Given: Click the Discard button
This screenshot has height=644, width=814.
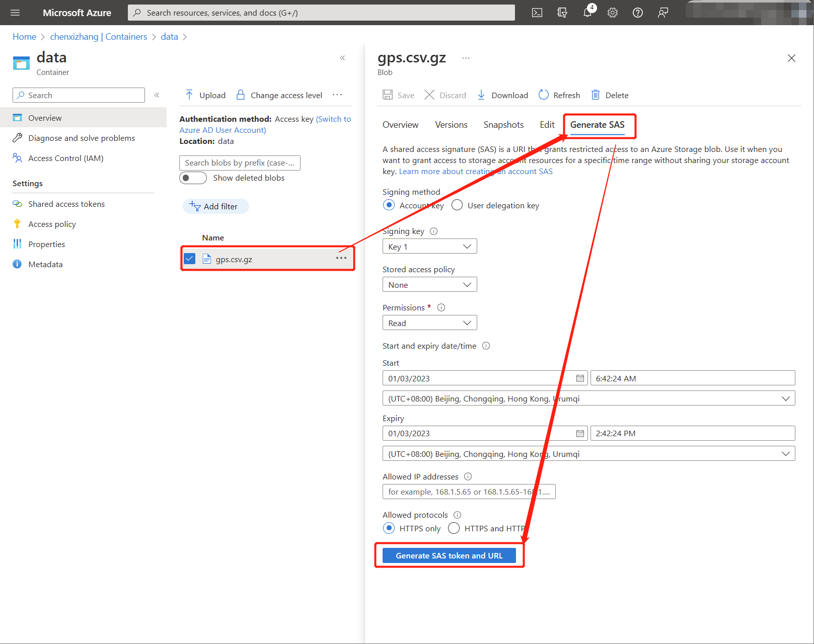Looking at the screenshot, I should [446, 95].
